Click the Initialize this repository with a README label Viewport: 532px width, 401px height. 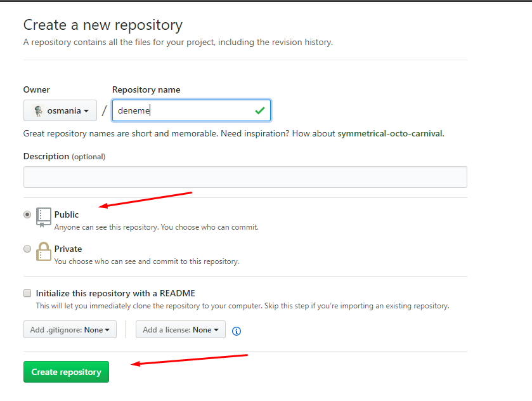tap(115, 293)
